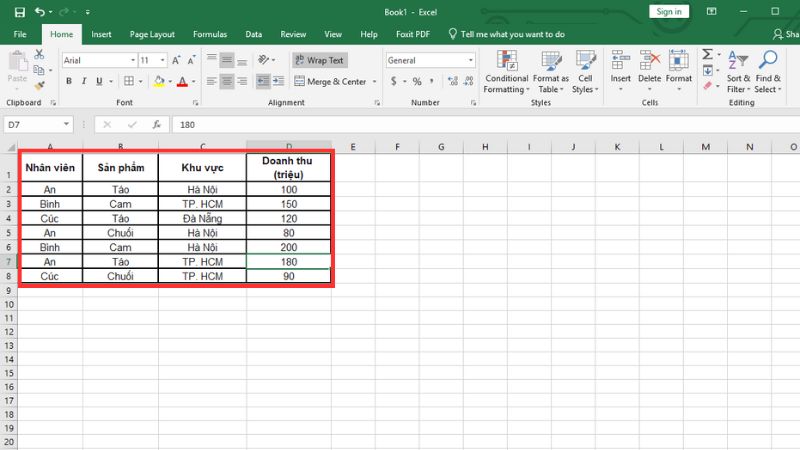Open the General number format dropdown
This screenshot has width=800, height=450.
click(470, 60)
